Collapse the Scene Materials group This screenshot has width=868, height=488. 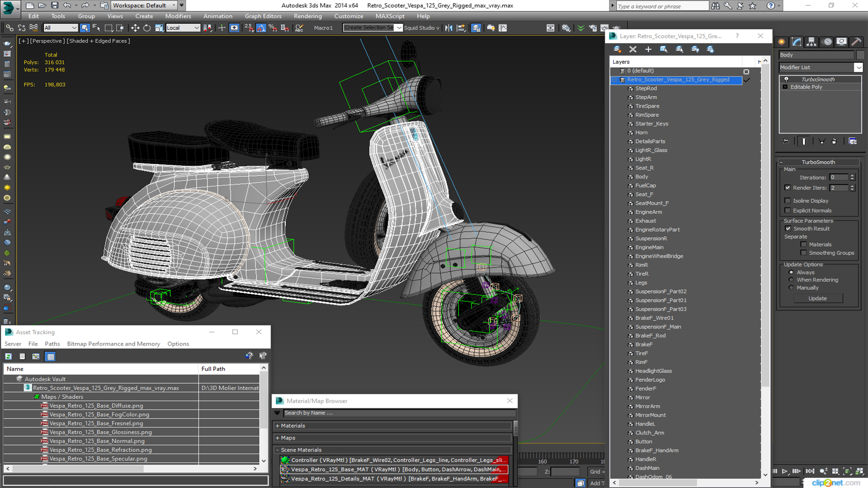pyautogui.click(x=278, y=450)
